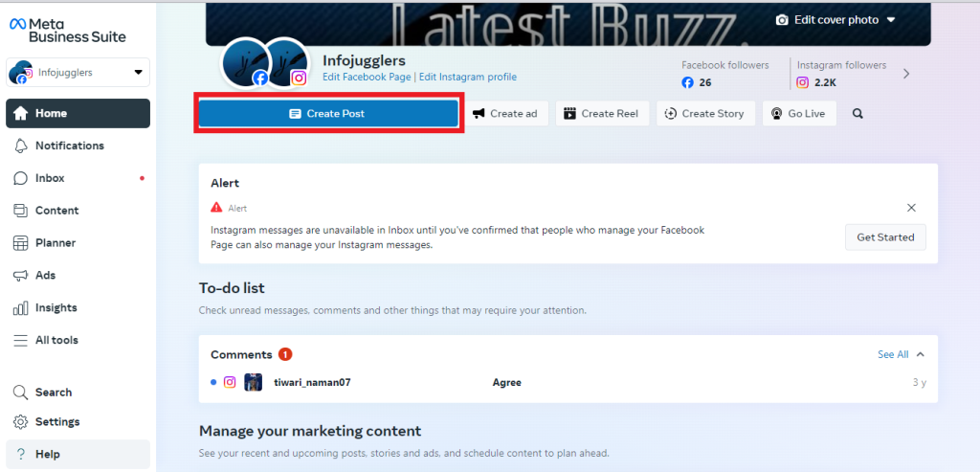The height and width of the screenshot is (472, 980).
Task: Collapse the Comments section chevron
Action: (x=920, y=354)
